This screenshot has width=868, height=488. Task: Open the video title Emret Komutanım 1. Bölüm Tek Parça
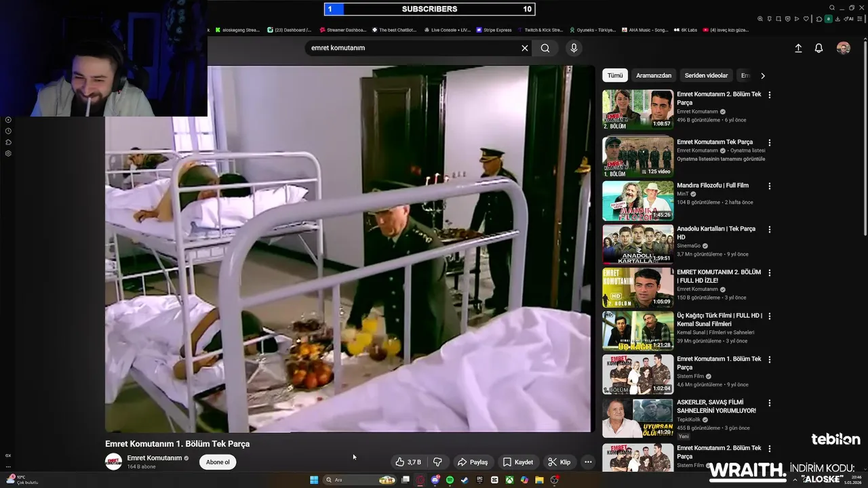[178, 444]
